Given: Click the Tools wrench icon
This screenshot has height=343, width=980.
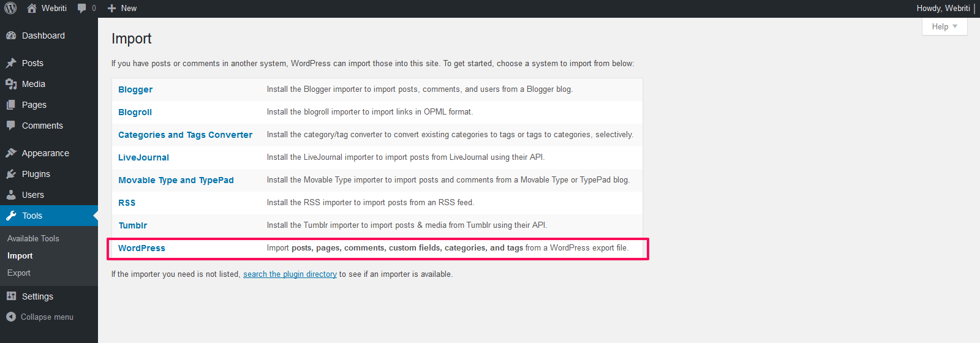Looking at the screenshot, I should point(11,216).
